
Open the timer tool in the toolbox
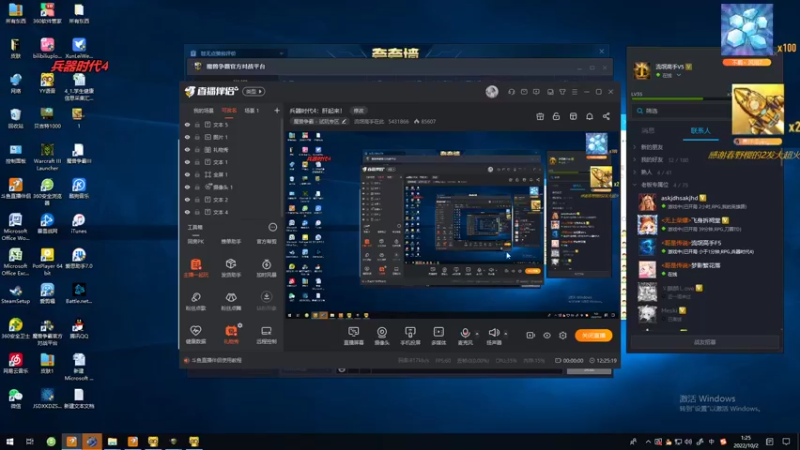coord(266,267)
